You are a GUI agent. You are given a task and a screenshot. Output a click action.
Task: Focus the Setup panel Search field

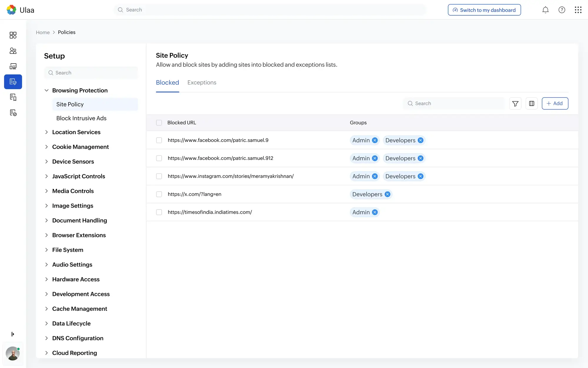coord(91,73)
